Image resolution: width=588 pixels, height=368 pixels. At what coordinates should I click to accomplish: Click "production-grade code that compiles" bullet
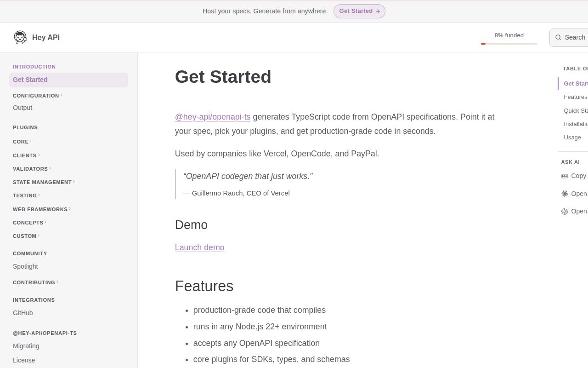tap(260, 310)
